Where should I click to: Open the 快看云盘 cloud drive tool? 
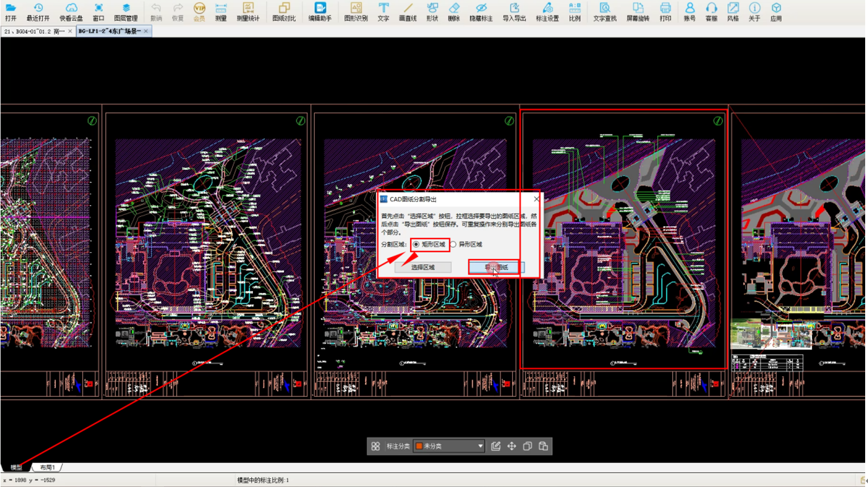pyautogui.click(x=71, y=11)
